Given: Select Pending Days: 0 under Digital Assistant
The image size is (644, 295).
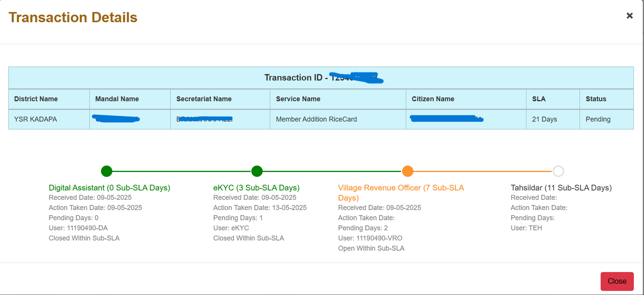Looking at the screenshot, I should (x=74, y=218).
